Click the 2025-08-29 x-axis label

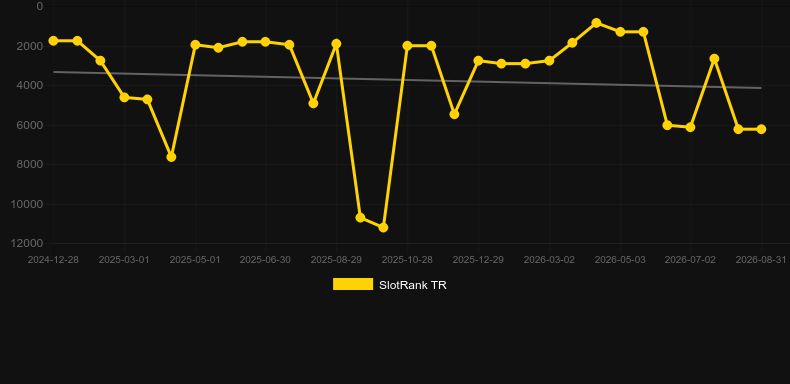pyautogui.click(x=336, y=260)
